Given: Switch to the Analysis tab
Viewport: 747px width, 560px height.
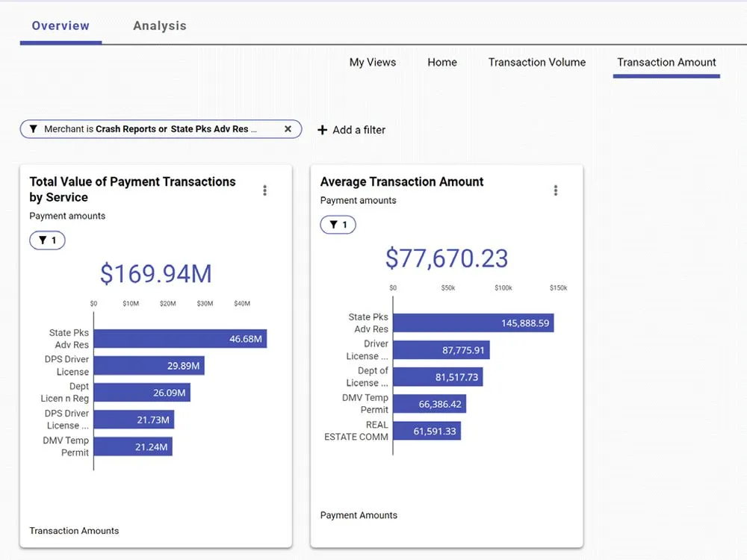Looking at the screenshot, I should (x=159, y=25).
